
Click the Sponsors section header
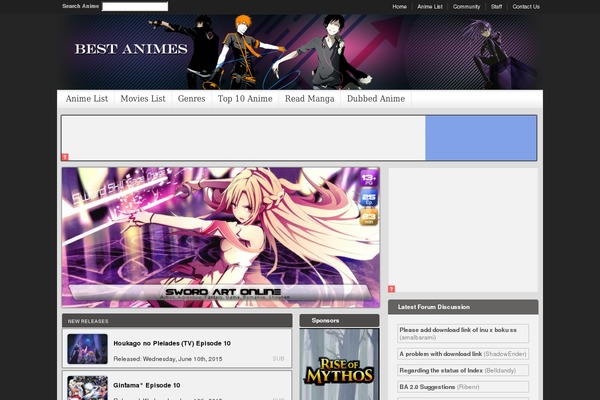[339, 321]
